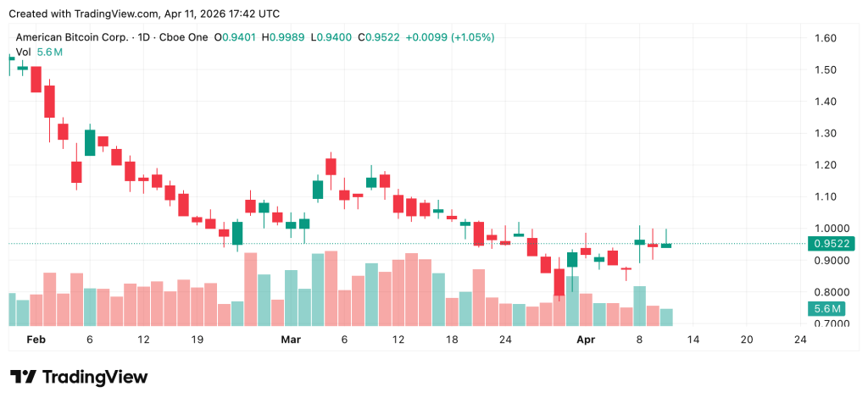Viewport: 868px width, 403px height.
Task: Click the TradingView logo icon
Action: 23,377
